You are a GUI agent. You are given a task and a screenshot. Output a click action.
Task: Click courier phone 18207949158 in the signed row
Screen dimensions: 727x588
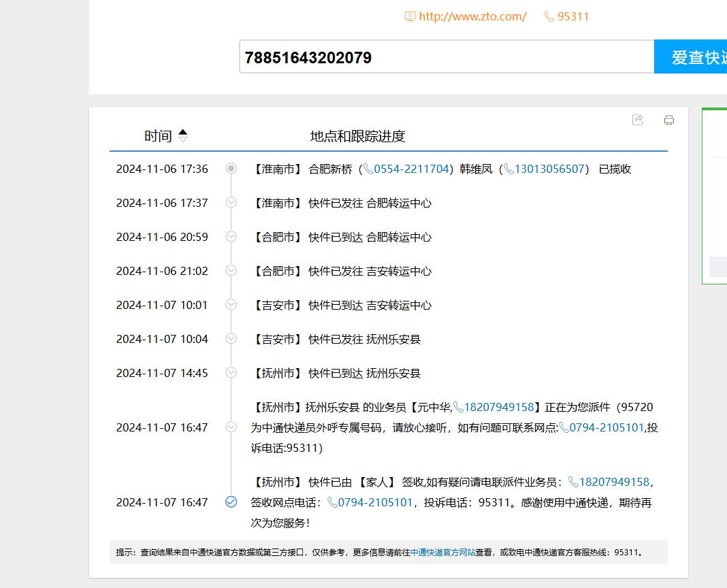pos(614,482)
